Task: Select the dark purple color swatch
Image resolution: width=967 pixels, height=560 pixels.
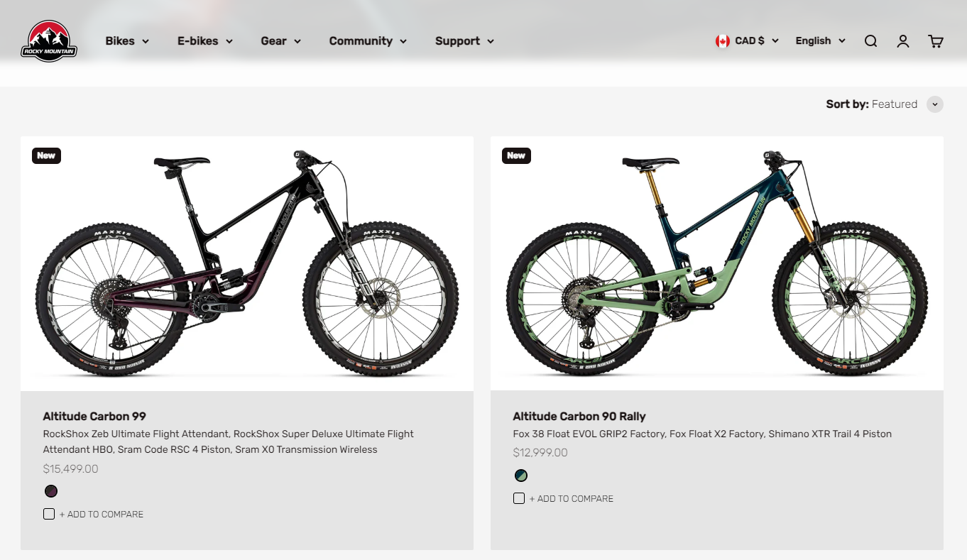Action: (x=51, y=491)
